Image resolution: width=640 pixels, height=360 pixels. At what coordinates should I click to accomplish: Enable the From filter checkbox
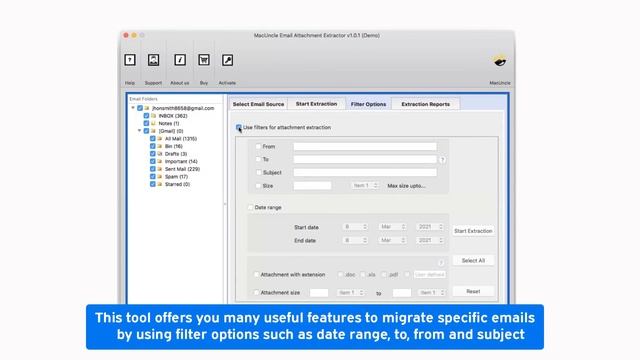(x=258, y=146)
